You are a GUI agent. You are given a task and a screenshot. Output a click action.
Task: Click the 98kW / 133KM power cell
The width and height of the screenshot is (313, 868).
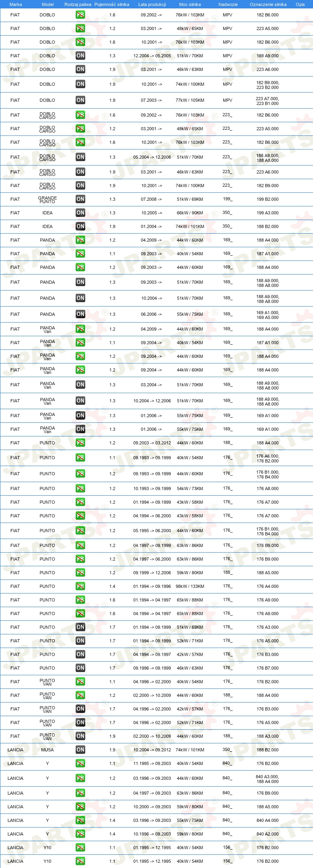tap(190, 586)
